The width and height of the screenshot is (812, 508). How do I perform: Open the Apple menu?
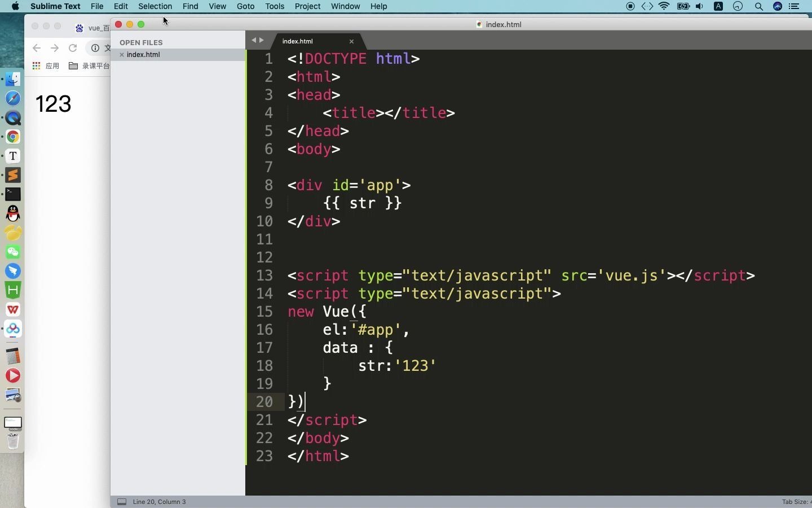15,6
